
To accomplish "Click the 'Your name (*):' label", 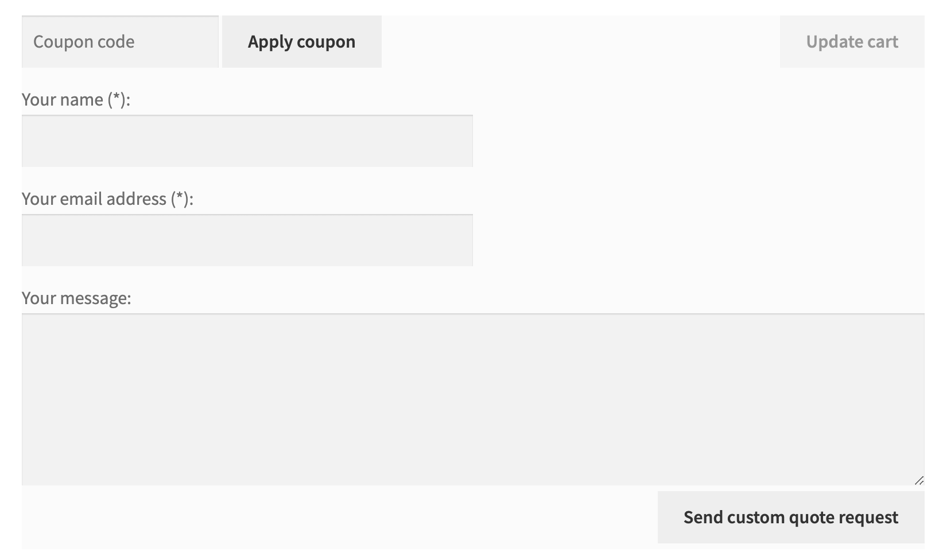I will 76,100.
